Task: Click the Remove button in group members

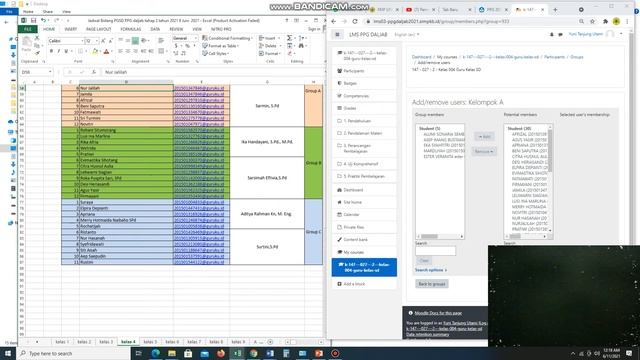Action: (x=484, y=151)
